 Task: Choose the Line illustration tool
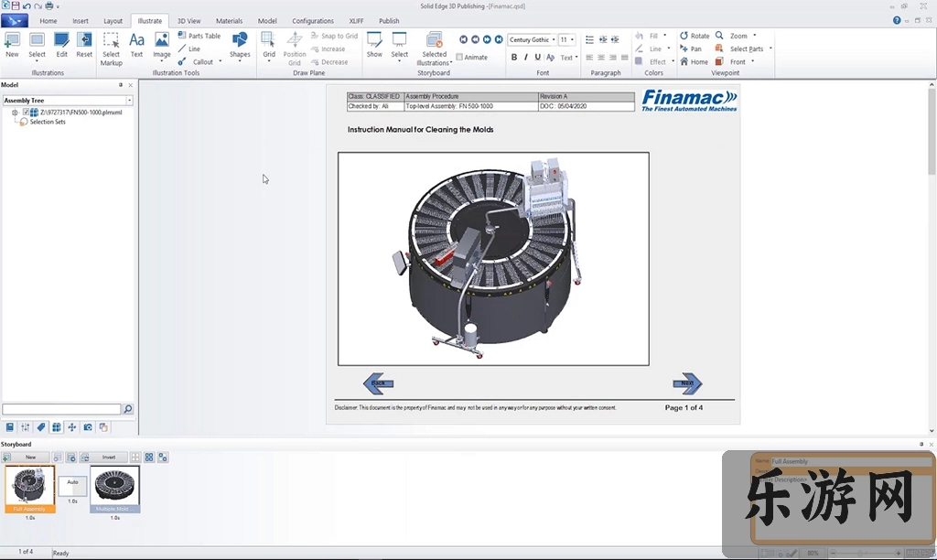[189, 49]
